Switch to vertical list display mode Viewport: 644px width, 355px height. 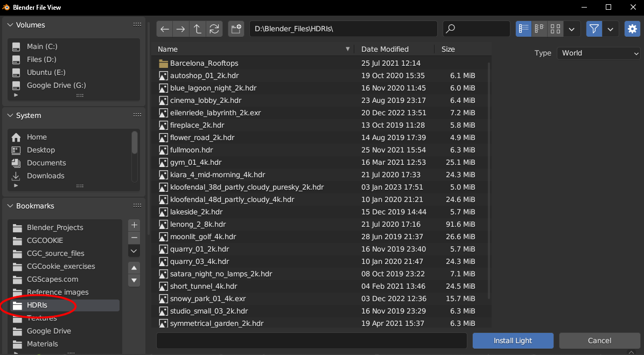pyautogui.click(x=524, y=29)
